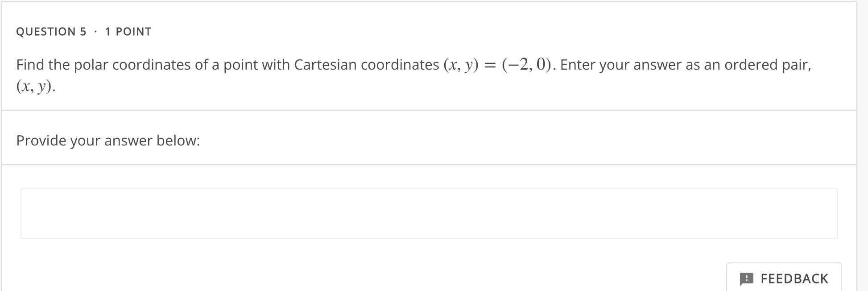This screenshot has height=291, width=868.
Task: Click the Provide your answer below label
Action: (108, 141)
